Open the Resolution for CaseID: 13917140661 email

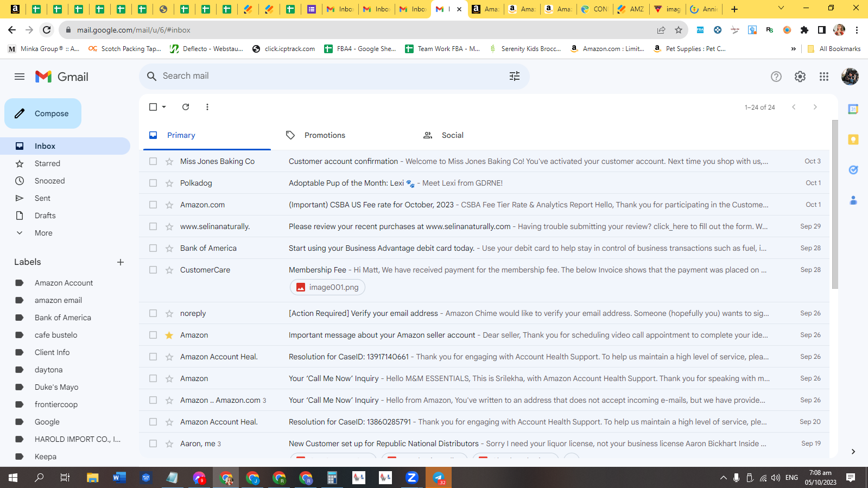point(484,357)
